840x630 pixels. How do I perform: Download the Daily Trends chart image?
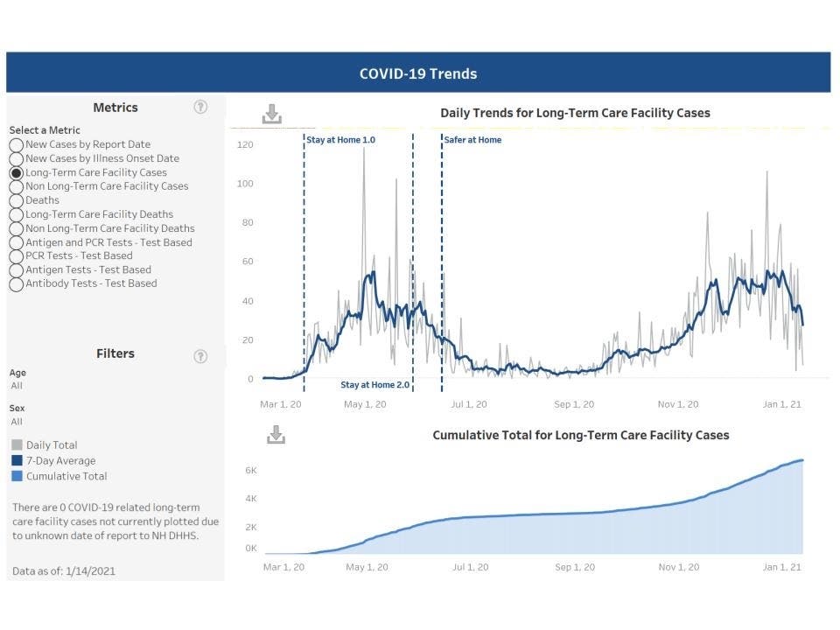tap(274, 113)
